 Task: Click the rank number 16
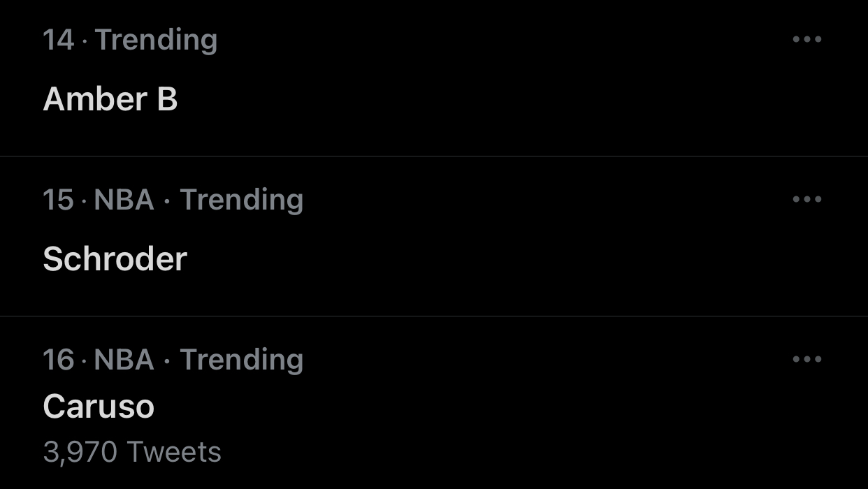click(58, 360)
